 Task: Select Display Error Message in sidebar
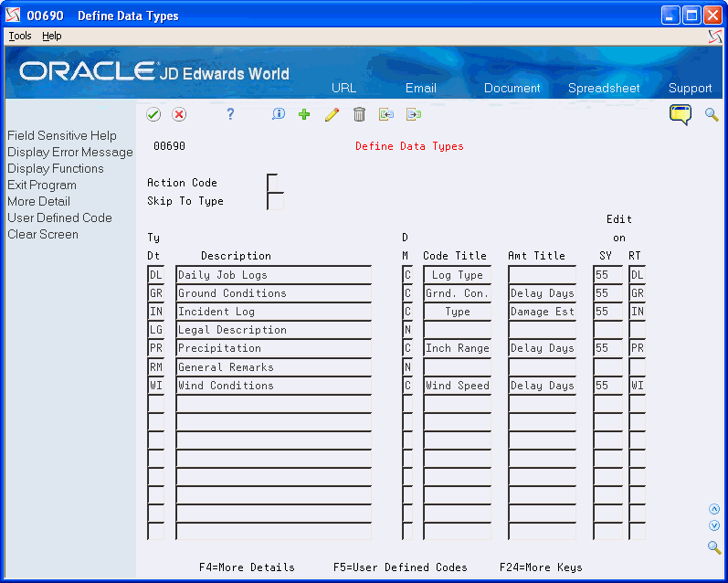click(70, 153)
